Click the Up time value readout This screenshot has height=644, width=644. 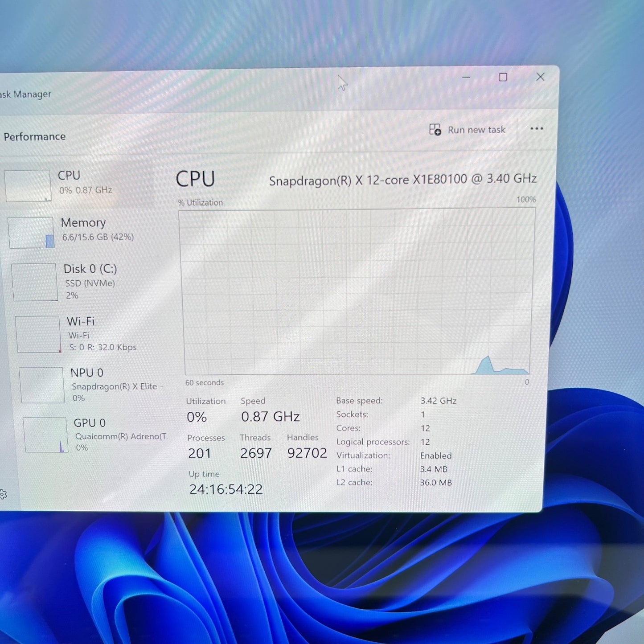pyautogui.click(x=225, y=489)
